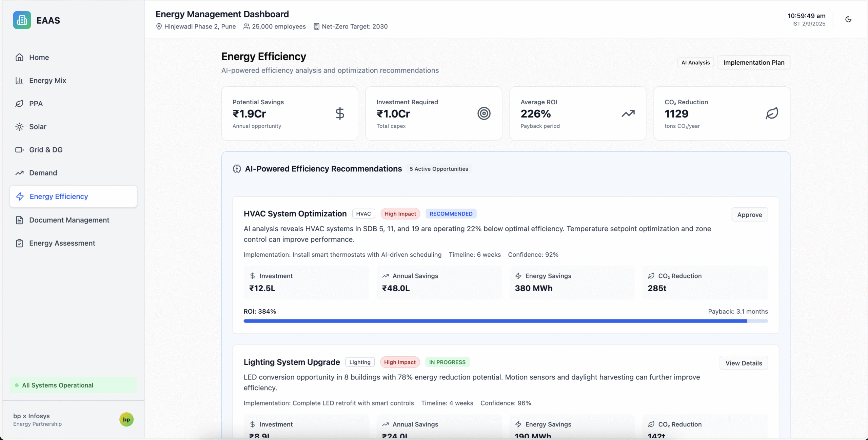Screen dimensions: 868x440
Task: Click the Home house icon
Action: pyautogui.click(x=19, y=58)
